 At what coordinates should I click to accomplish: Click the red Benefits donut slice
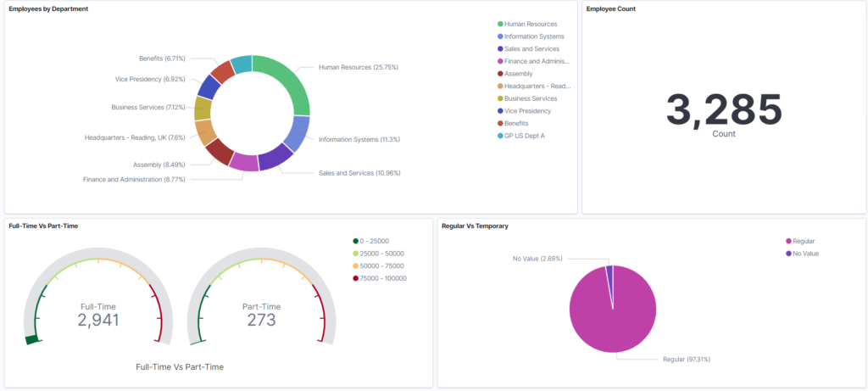click(223, 71)
